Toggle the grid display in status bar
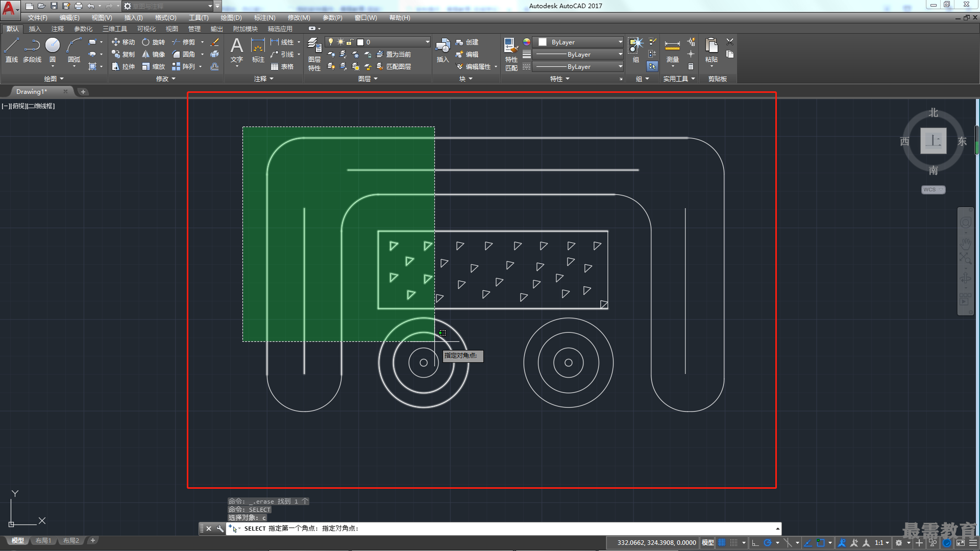Image resolution: width=980 pixels, height=551 pixels. (722, 542)
